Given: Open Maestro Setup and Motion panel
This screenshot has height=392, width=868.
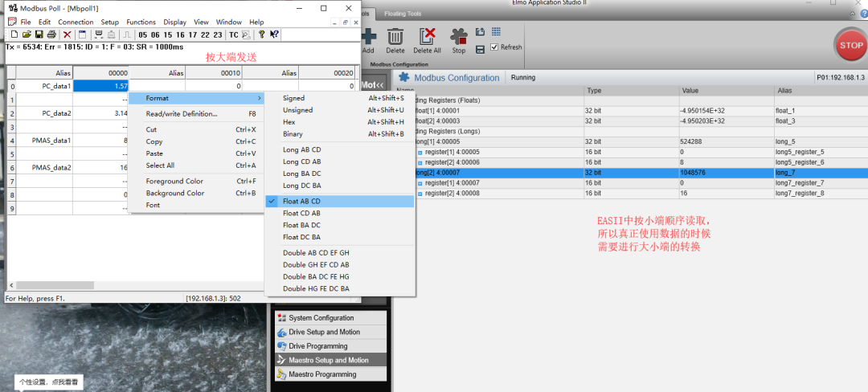Looking at the screenshot, I should (x=330, y=361).
